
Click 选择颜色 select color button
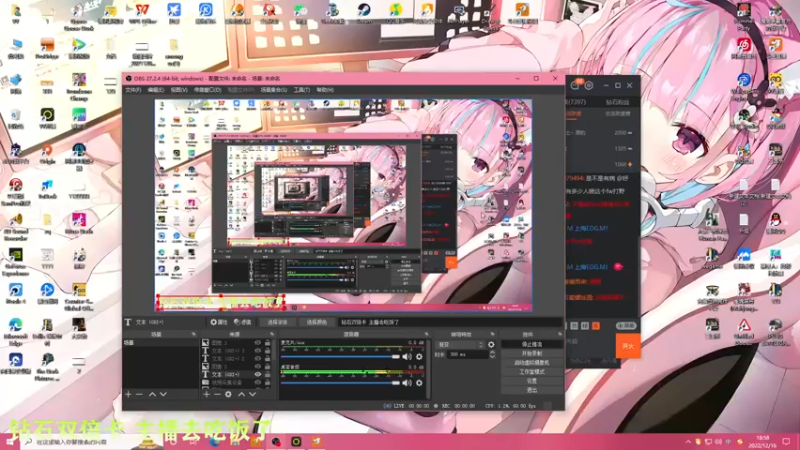tap(316, 322)
